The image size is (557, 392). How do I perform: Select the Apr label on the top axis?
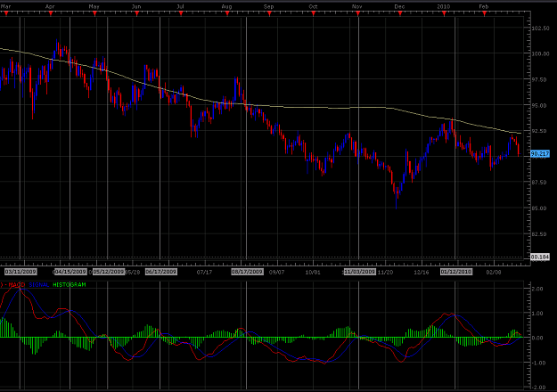click(x=50, y=6)
